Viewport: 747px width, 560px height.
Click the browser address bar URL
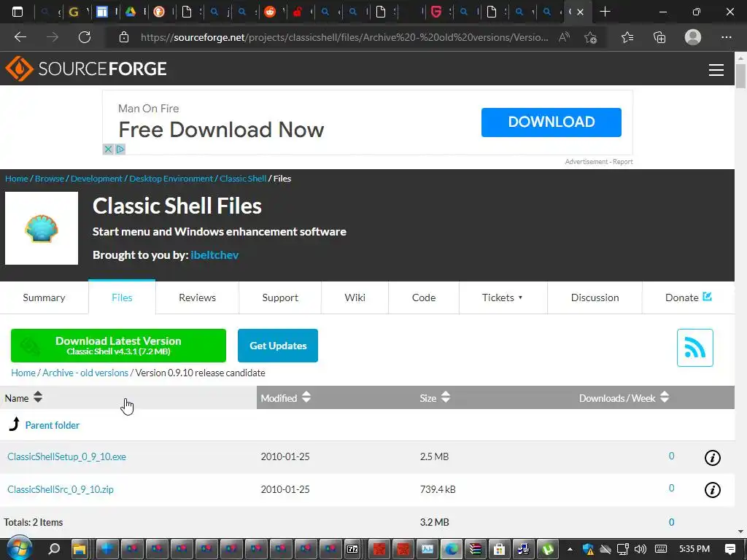[x=344, y=37]
